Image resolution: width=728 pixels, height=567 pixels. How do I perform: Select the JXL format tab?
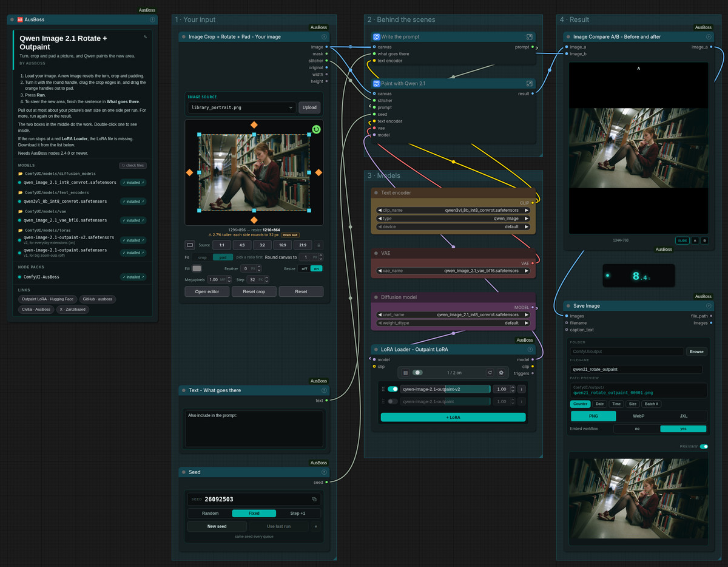(684, 416)
